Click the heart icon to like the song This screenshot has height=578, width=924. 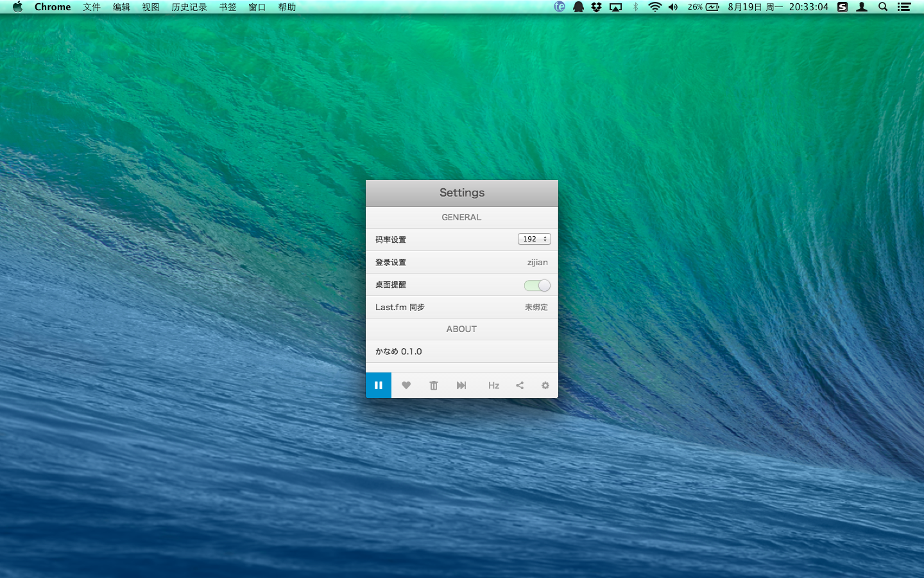(x=406, y=385)
